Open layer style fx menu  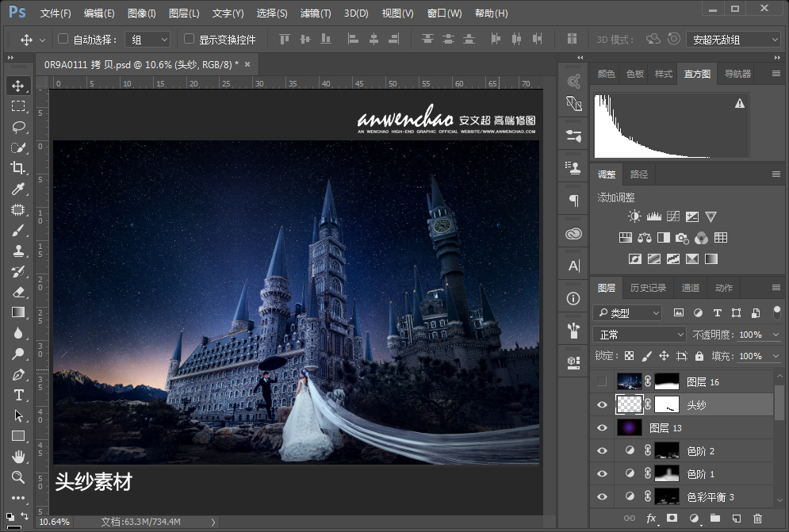(651, 518)
